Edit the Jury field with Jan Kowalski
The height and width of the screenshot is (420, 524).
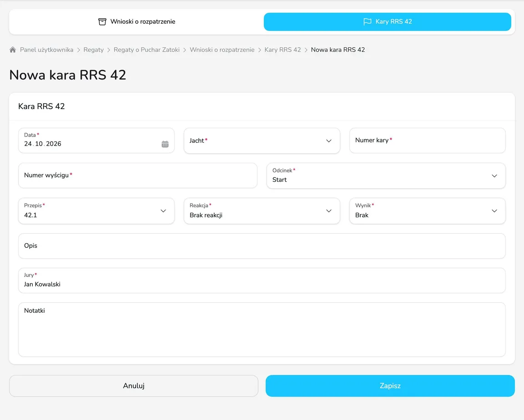coord(262,280)
